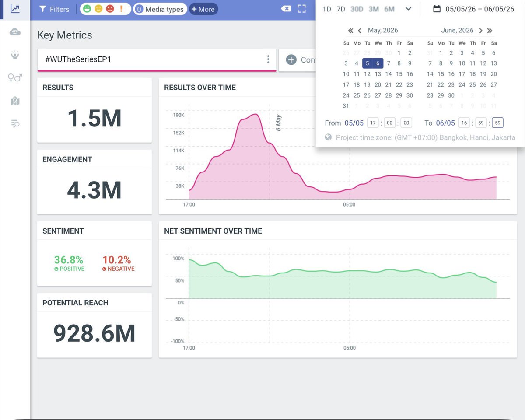
Task: Click the Results Over Time chart title
Action: [x=200, y=87]
